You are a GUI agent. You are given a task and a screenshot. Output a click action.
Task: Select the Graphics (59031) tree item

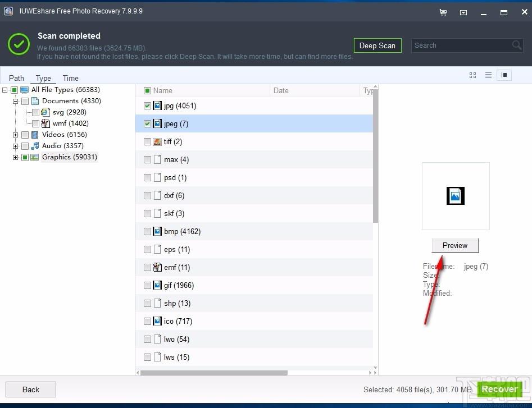tap(70, 157)
